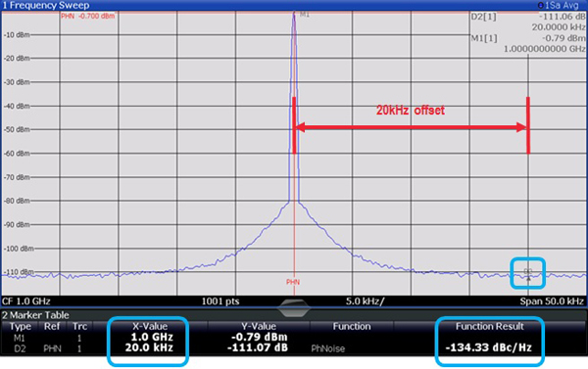The height and width of the screenshot is (369, 588).
Task: Select the D2 delta marker on trace
Action: 528,274
